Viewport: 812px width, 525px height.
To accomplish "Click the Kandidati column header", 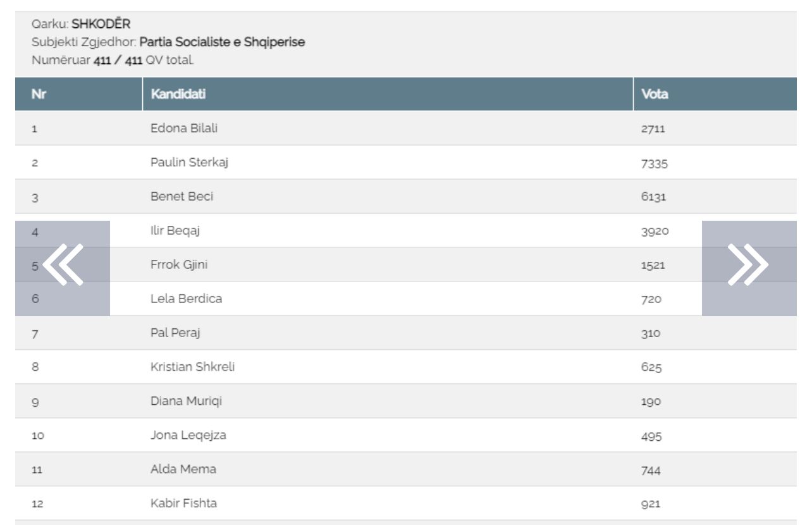I will pos(178,94).
